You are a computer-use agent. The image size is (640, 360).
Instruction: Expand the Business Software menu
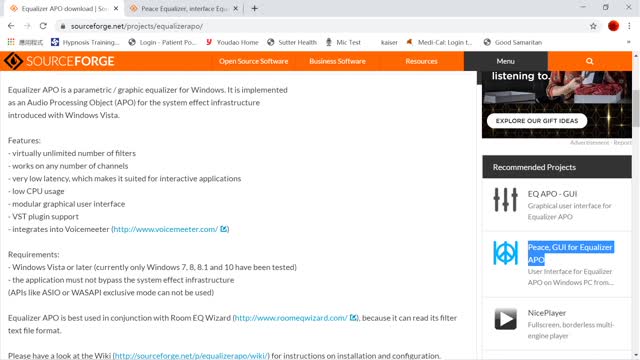(x=337, y=61)
